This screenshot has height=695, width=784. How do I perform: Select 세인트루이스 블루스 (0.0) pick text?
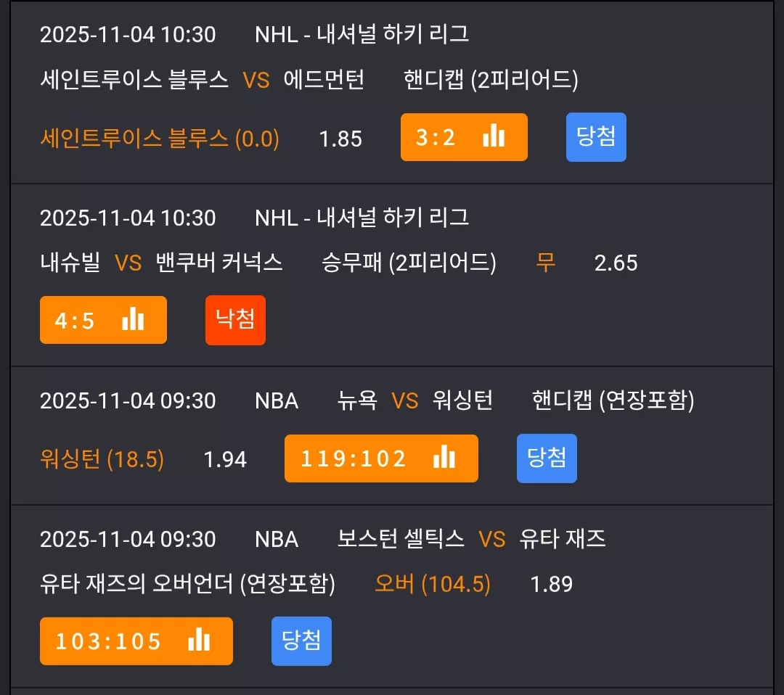[x=160, y=139]
